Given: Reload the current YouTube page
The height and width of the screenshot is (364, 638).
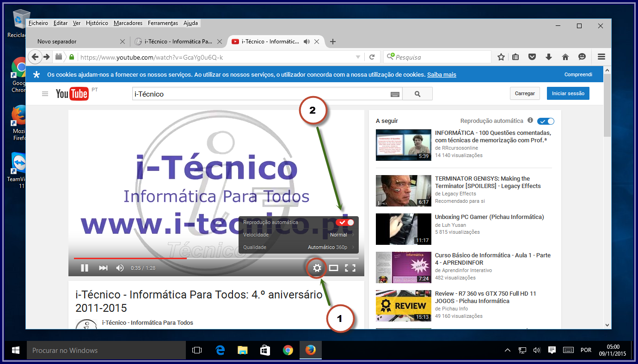Looking at the screenshot, I should pyautogui.click(x=372, y=57).
